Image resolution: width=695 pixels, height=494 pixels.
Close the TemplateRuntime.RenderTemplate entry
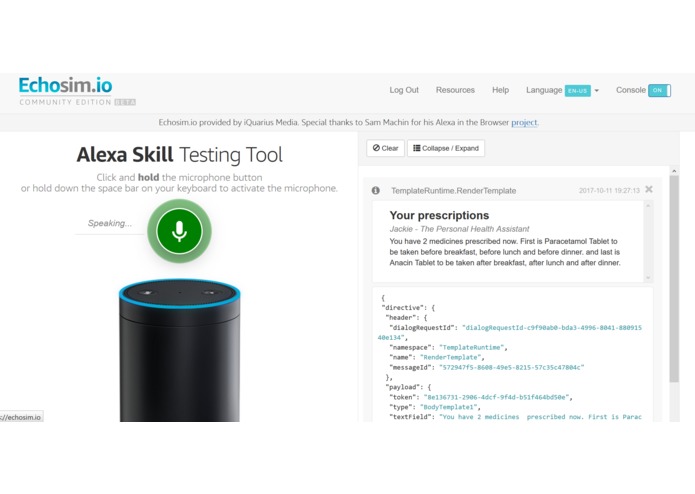pos(649,190)
